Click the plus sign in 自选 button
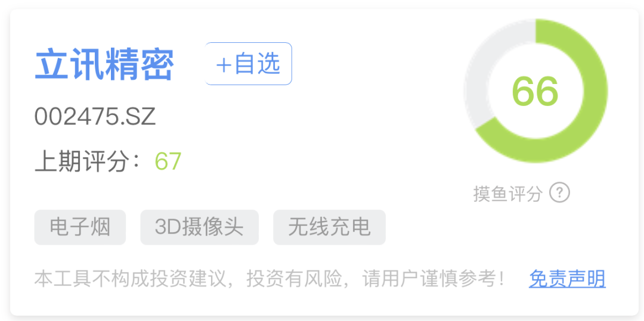The height and width of the screenshot is (321, 644). (224, 65)
